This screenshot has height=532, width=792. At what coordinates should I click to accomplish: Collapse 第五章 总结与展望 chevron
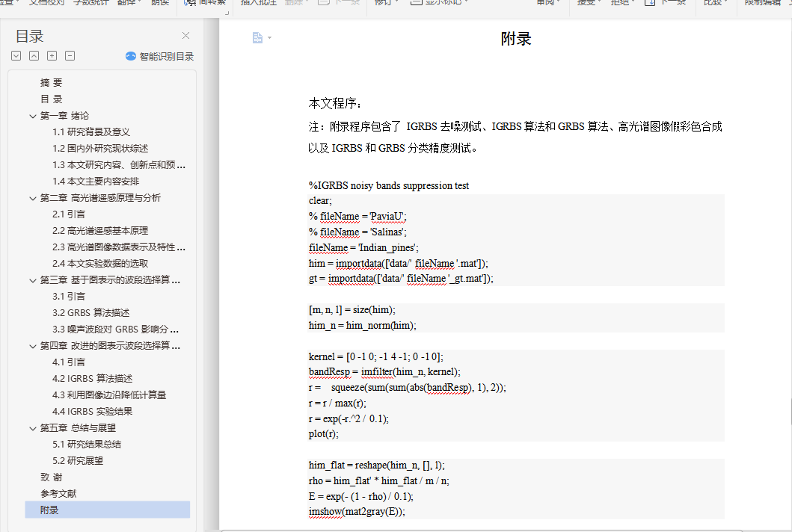click(x=33, y=429)
